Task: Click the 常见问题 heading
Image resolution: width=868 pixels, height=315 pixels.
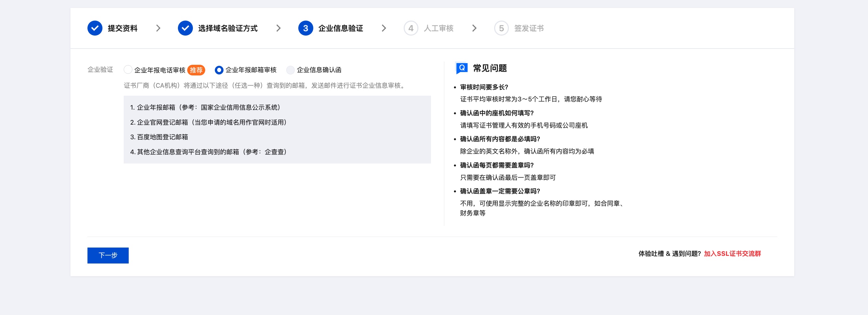Action: pos(490,68)
